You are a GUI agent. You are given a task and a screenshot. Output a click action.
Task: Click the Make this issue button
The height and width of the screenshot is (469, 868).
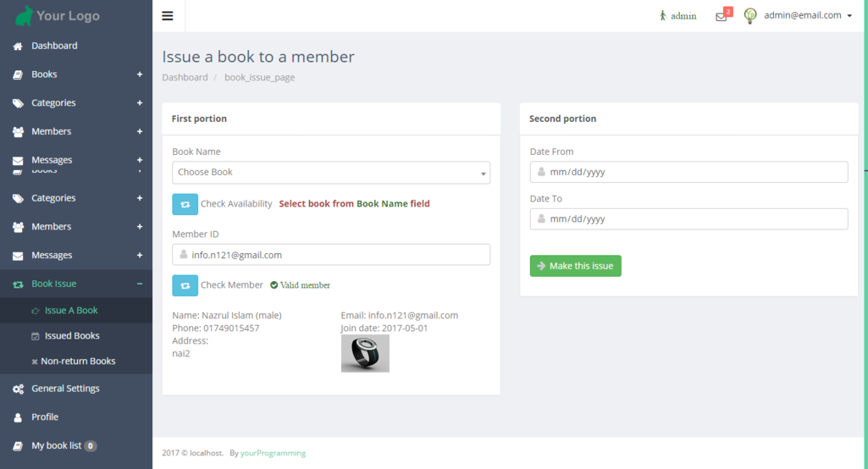pos(575,266)
